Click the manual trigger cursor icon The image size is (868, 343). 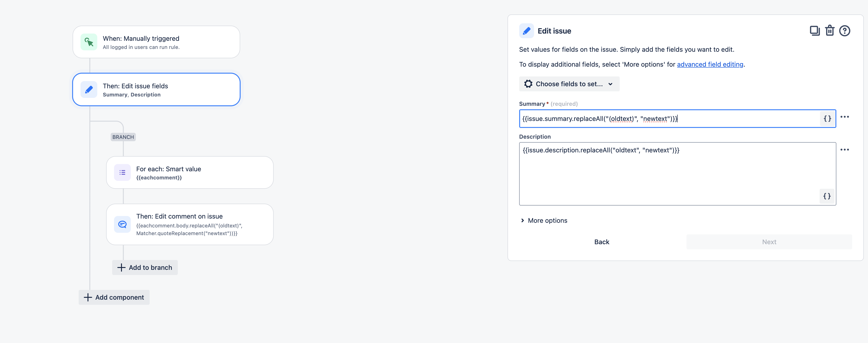(x=89, y=42)
